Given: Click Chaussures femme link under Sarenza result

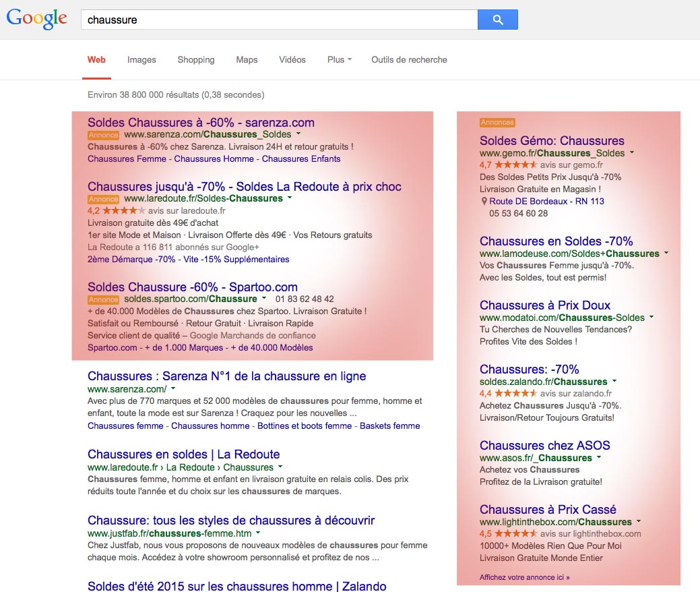Looking at the screenshot, I should pyautogui.click(x=125, y=425).
